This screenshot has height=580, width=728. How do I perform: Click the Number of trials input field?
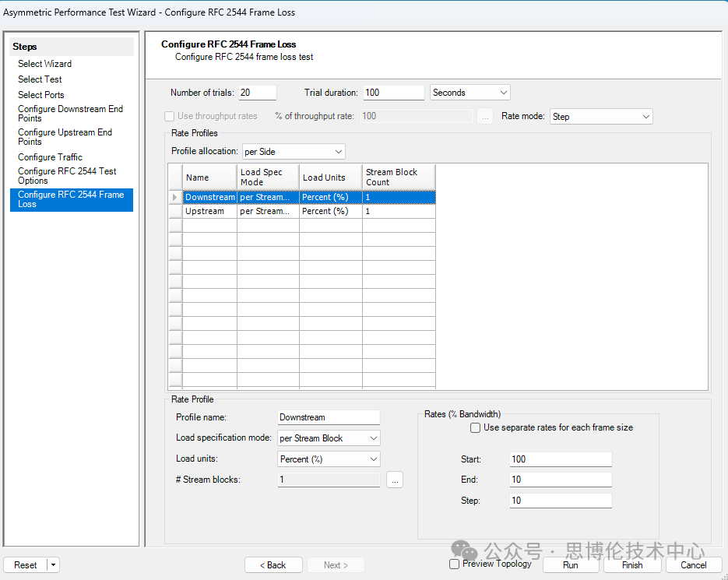click(257, 93)
